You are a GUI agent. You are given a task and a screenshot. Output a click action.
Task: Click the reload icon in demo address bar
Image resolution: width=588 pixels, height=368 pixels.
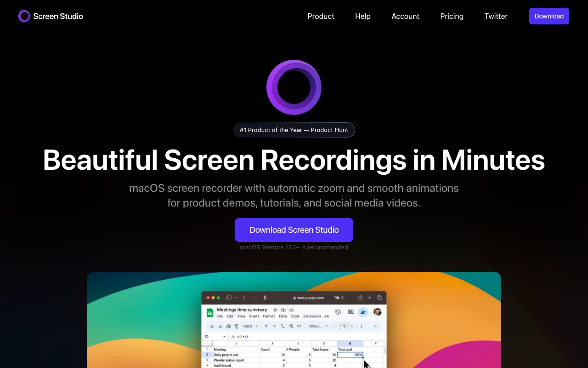tap(342, 298)
